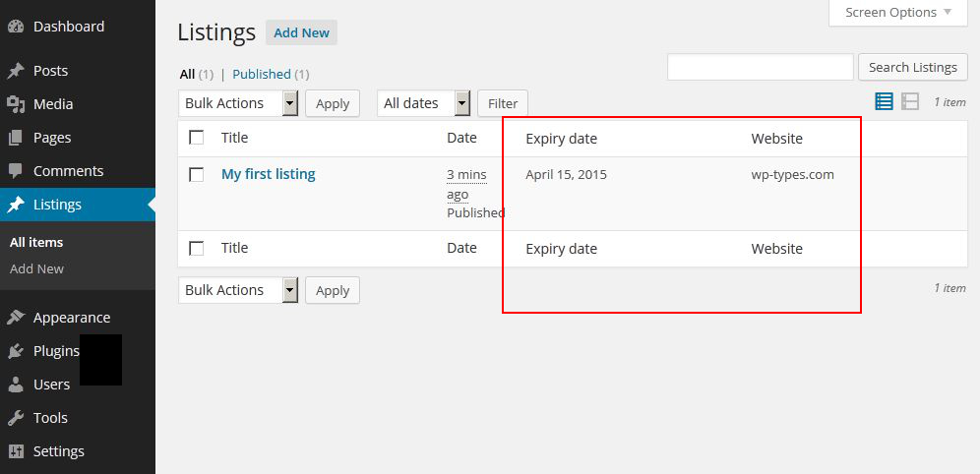
Task: Open the All dates filter dropdown
Action: pyautogui.click(x=424, y=103)
